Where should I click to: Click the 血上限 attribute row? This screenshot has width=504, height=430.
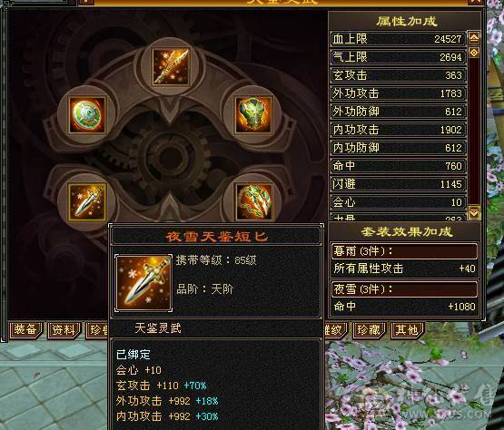[398, 39]
